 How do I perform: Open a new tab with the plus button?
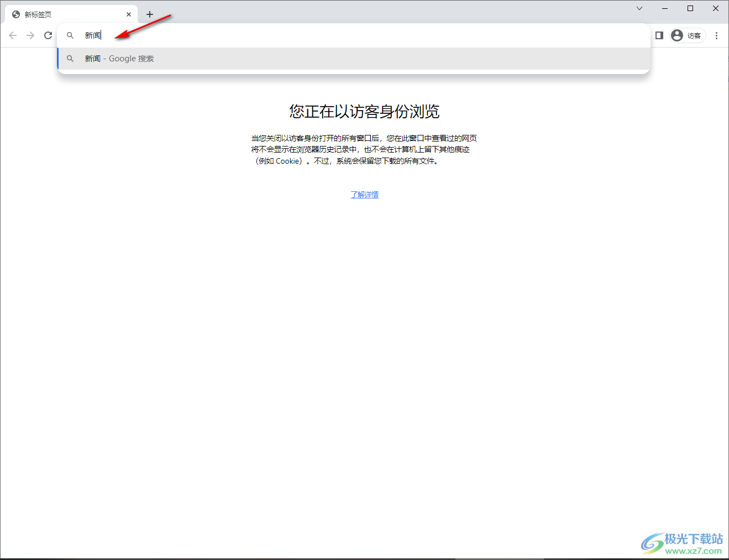click(x=150, y=14)
